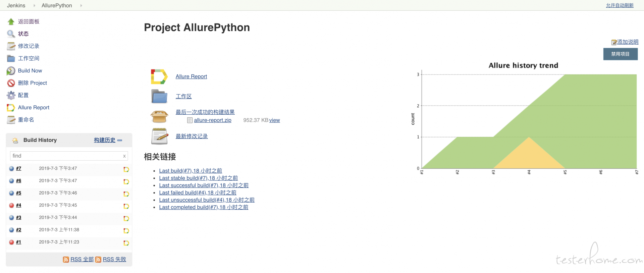Image resolution: width=644 pixels, height=273 pixels.
Task: Click the clock Build Now icon
Action: pos(11,71)
